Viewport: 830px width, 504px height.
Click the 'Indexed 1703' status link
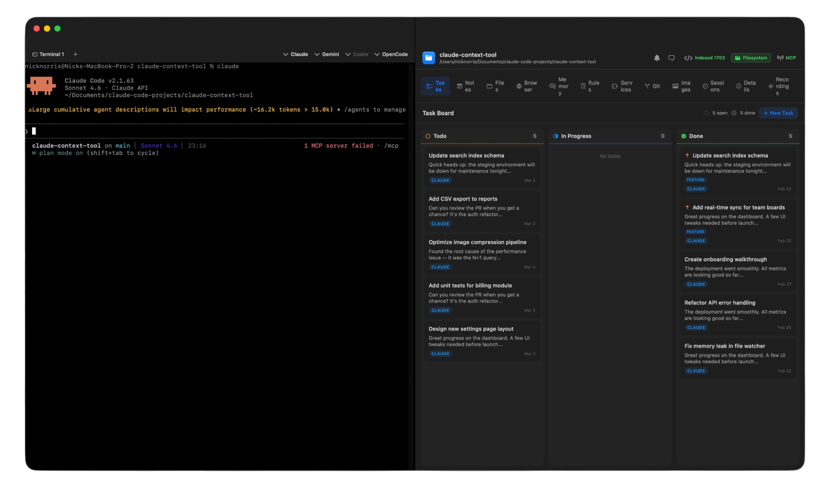click(705, 58)
